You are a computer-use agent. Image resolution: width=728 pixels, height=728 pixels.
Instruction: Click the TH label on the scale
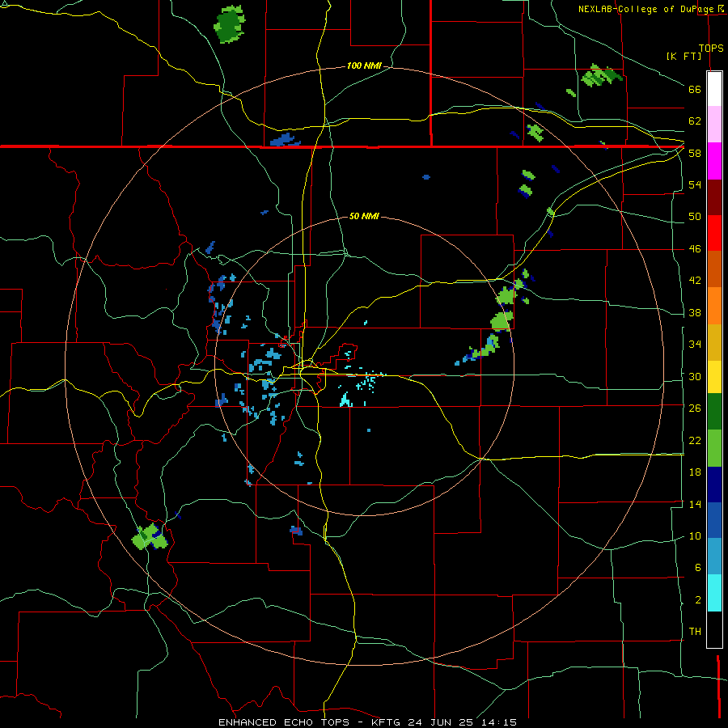pos(695,632)
